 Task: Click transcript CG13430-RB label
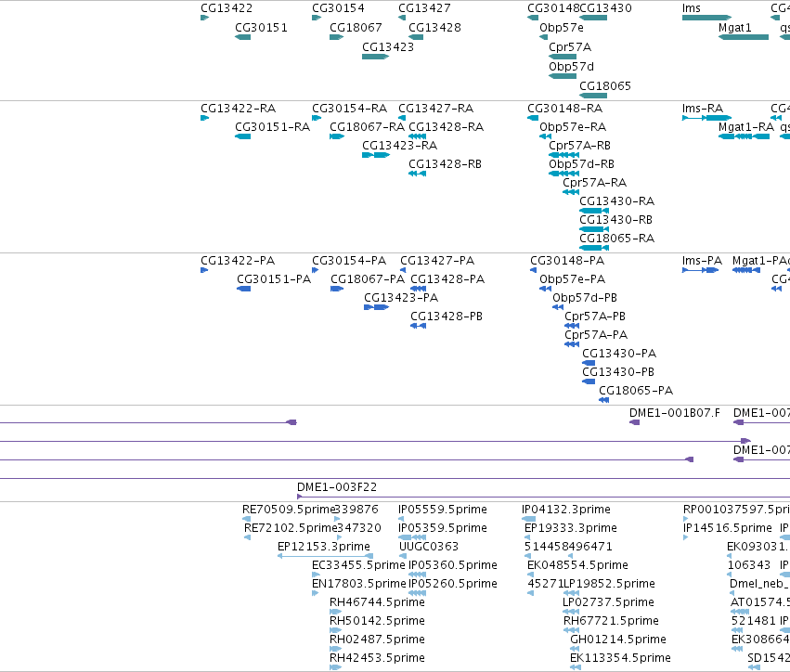(x=615, y=220)
